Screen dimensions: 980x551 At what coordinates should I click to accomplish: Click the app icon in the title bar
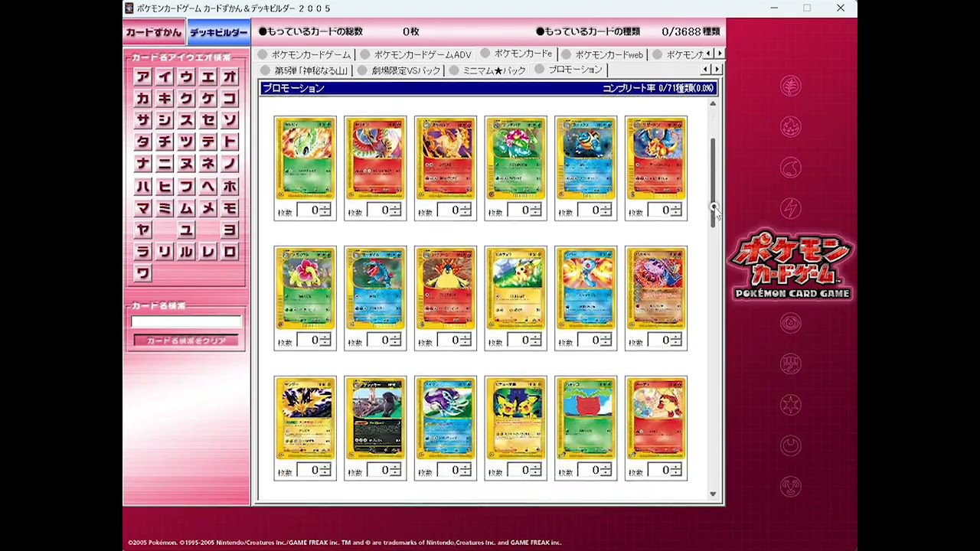[x=129, y=8]
